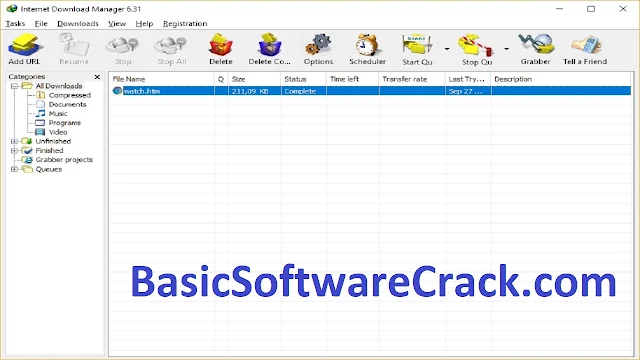This screenshot has width=640, height=360.
Task: Sort by Status column header
Action: click(303, 79)
